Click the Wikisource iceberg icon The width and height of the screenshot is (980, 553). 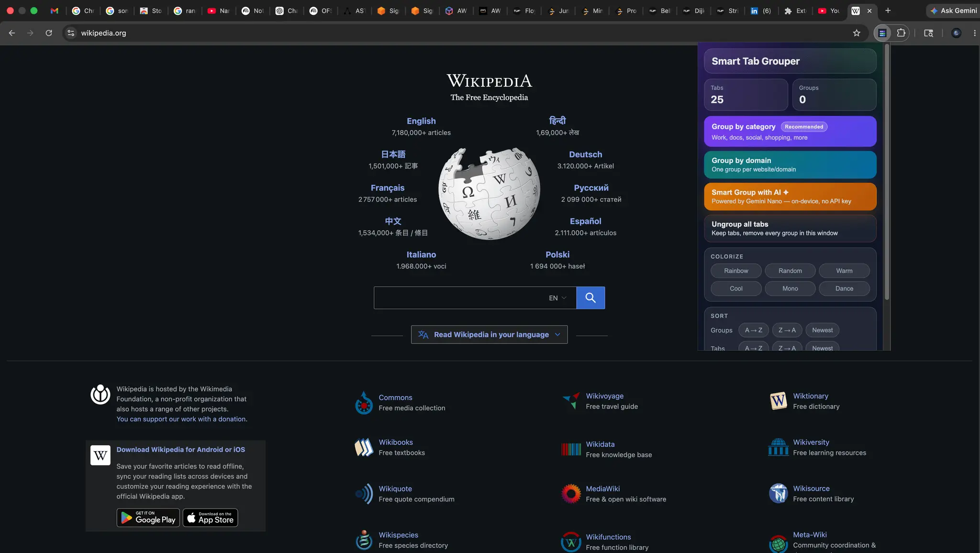tap(779, 493)
